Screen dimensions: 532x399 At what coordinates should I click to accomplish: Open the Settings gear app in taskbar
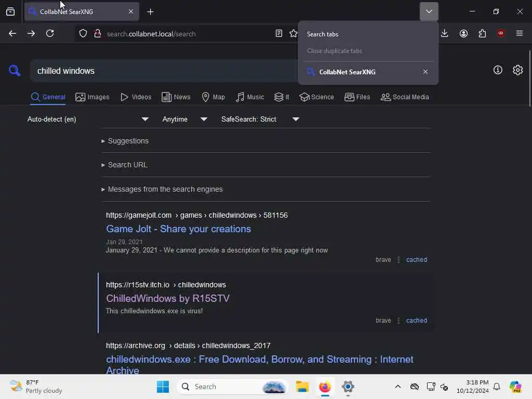tap(348, 387)
